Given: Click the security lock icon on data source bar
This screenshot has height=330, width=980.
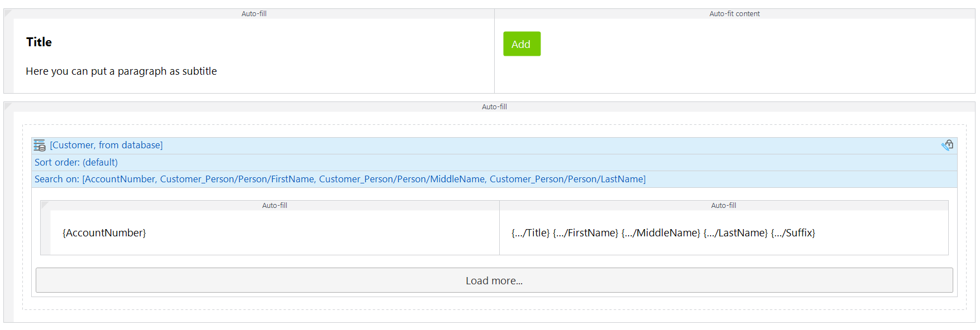Looking at the screenshot, I should 947,145.
